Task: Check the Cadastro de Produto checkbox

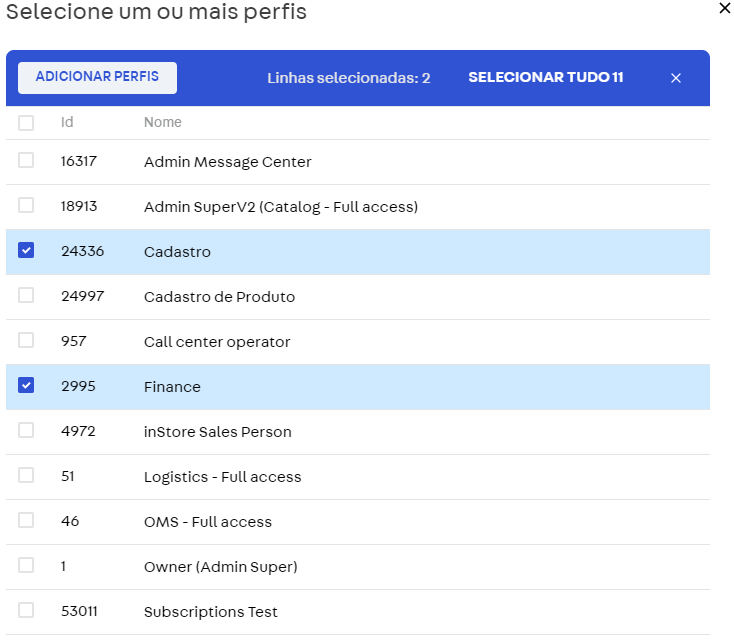Action: (x=26, y=296)
